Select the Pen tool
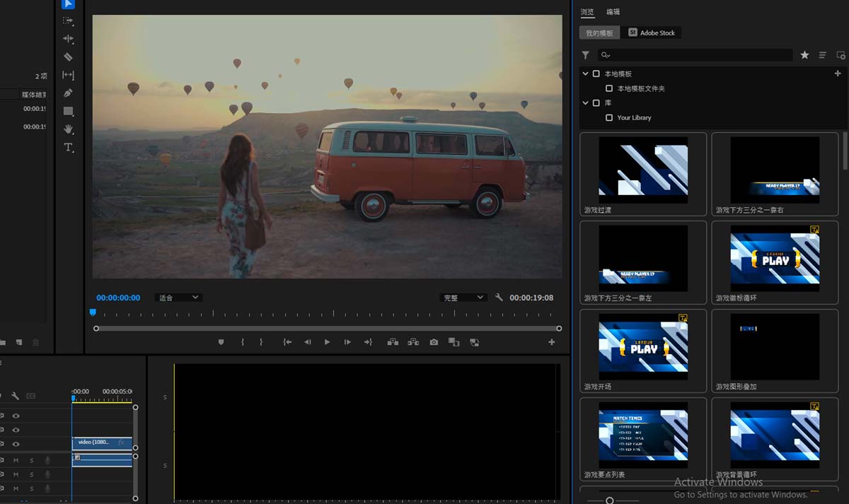The height and width of the screenshot is (504, 849). (68, 93)
